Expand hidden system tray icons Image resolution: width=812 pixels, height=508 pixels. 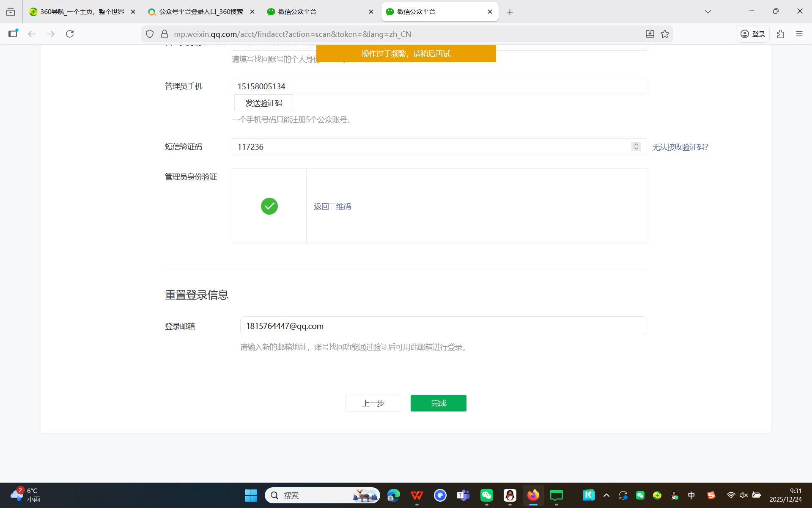click(x=606, y=495)
